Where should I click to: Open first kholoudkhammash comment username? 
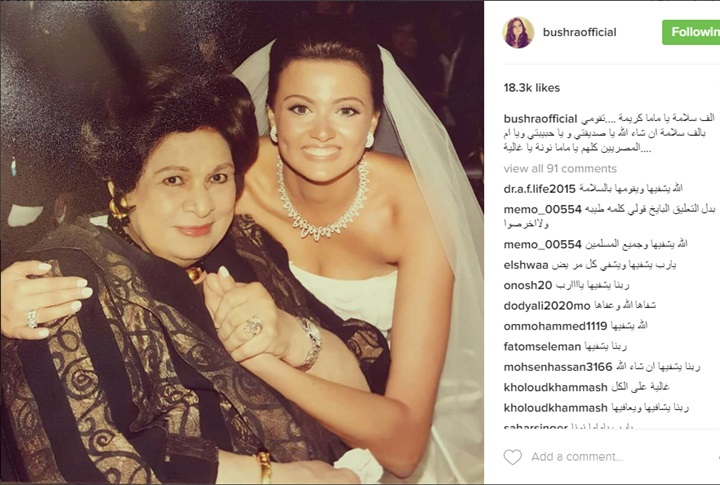pos(555,387)
